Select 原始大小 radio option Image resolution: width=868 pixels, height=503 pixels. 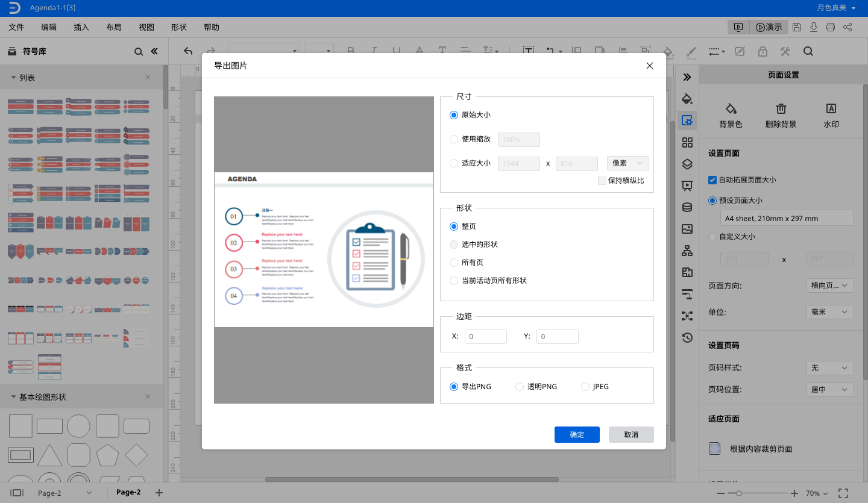pos(454,115)
